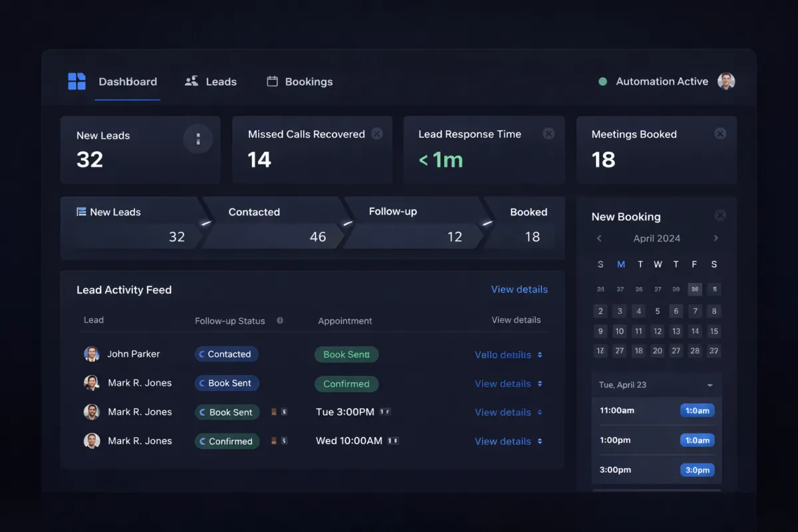The width and height of the screenshot is (798, 532).
Task: Close the Meetings Booked card
Action: point(720,134)
